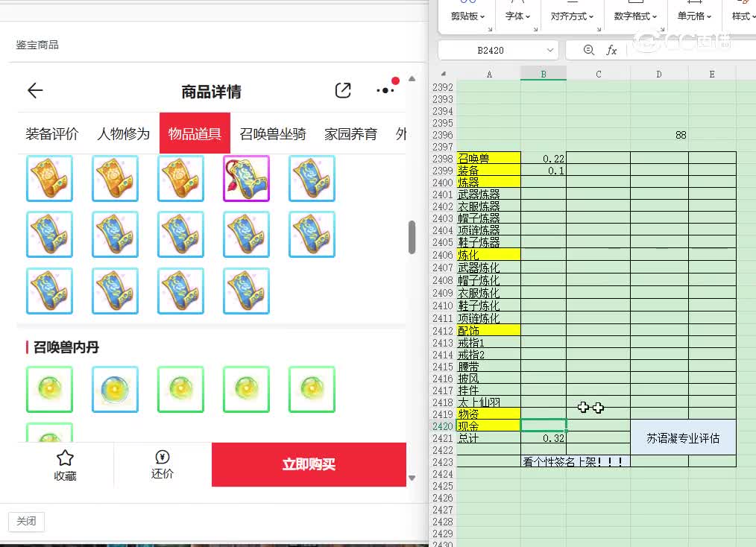Click the 武器炼器 cell
756x547 pixels.
pyautogui.click(x=489, y=195)
